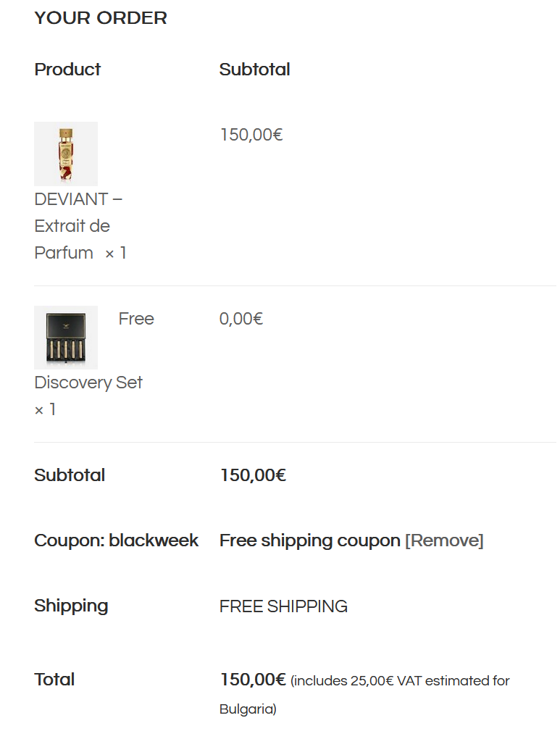Click the bold 150,00€ subtotal amount
This screenshot has height=739, width=560.
253,475
